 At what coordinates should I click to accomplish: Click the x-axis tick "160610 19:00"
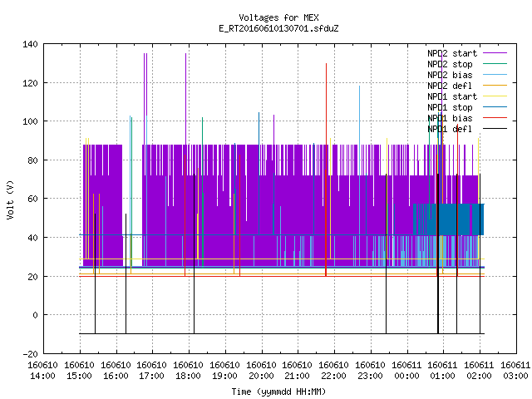pos(224,371)
